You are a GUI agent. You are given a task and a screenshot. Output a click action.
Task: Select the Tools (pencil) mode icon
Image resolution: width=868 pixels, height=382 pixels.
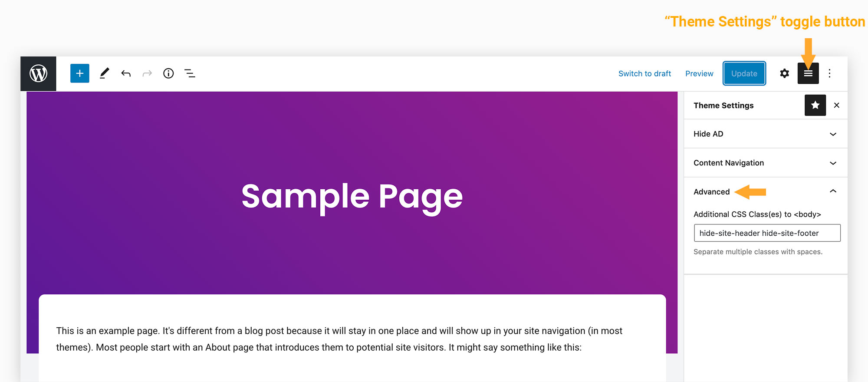[x=104, y=73]
